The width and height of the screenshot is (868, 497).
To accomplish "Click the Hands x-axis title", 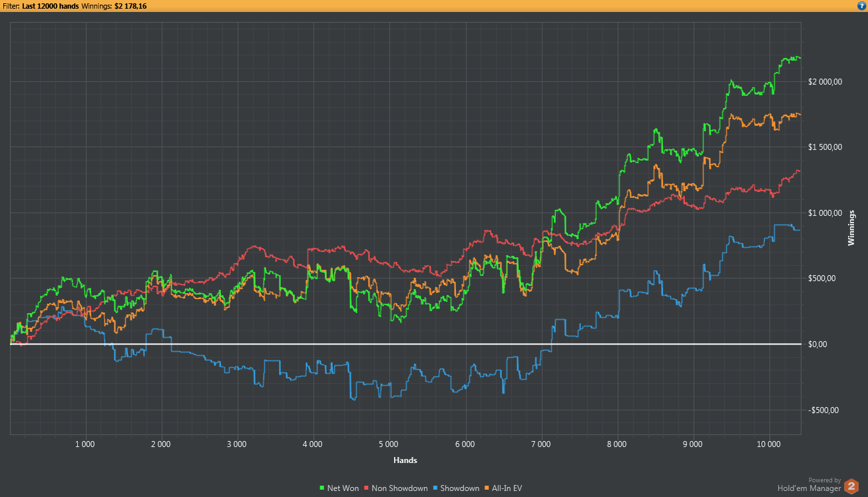I will [x=405, y=460].
